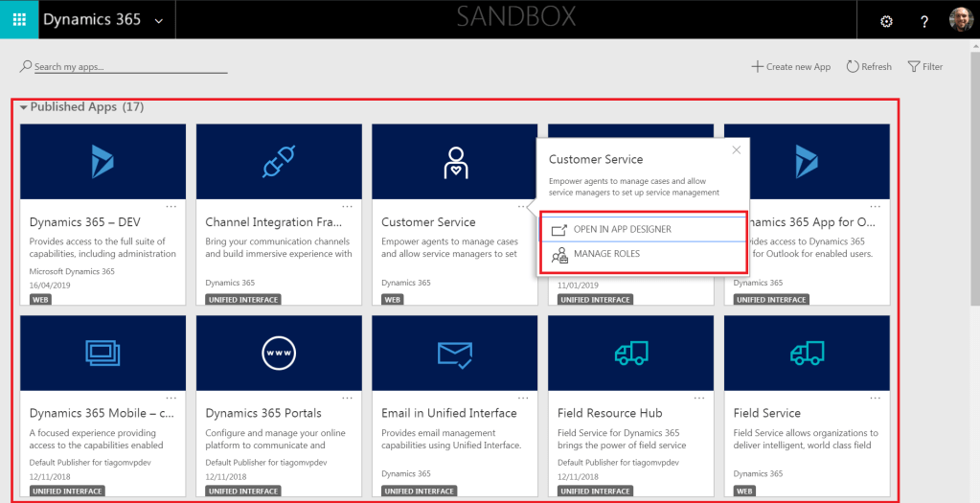Screen dimensions: 980x503
Task: Open the help question mark icon
Action: click(923, 21)
